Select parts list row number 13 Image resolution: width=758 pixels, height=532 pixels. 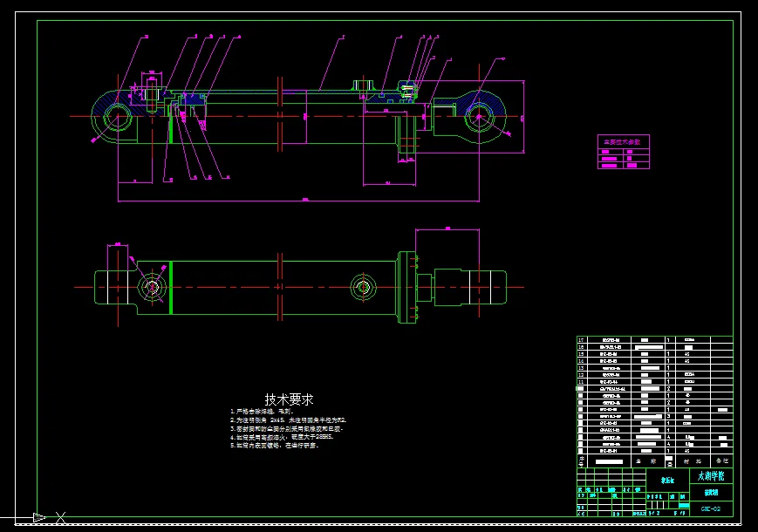654,368
